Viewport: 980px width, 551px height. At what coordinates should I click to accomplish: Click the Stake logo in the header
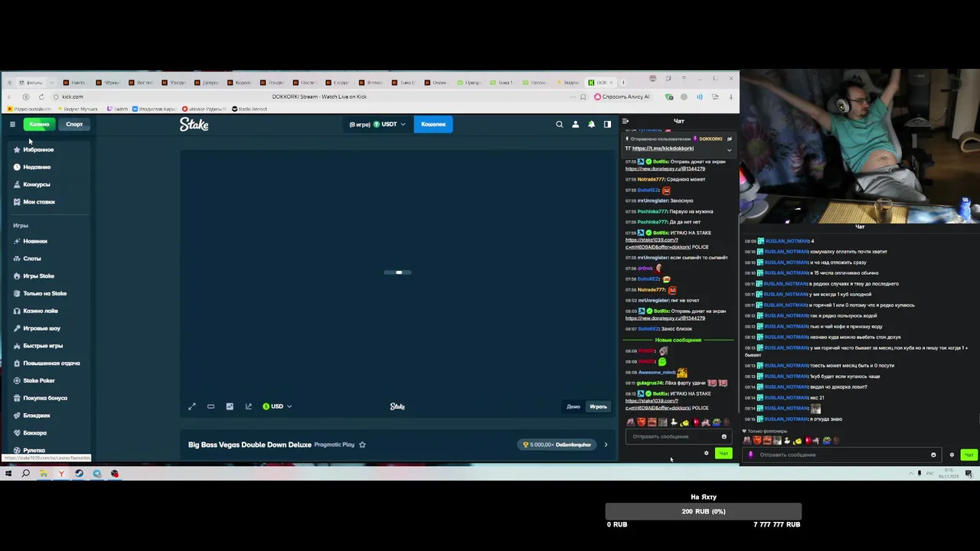[x=194, y=124]
